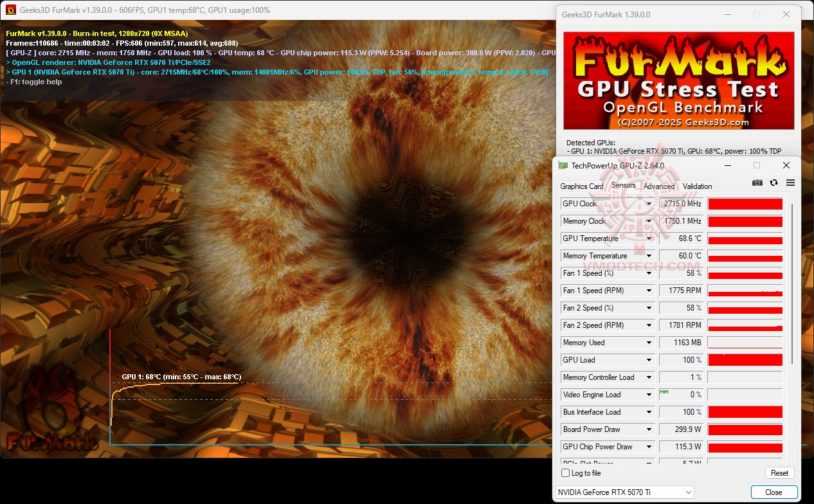This screenshot has height=504, width=814.
Task: Click the Reset button in GPU-Z
Action: [780, 473]
